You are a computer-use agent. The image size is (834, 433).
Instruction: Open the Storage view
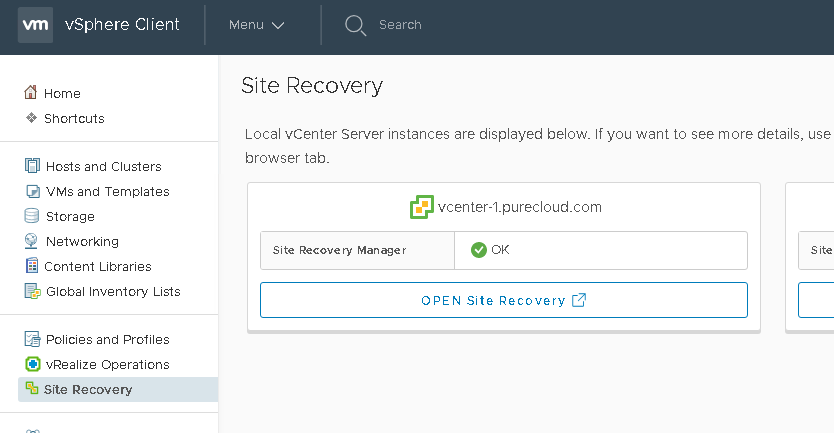pyautogui.click(x=70, y=216)
